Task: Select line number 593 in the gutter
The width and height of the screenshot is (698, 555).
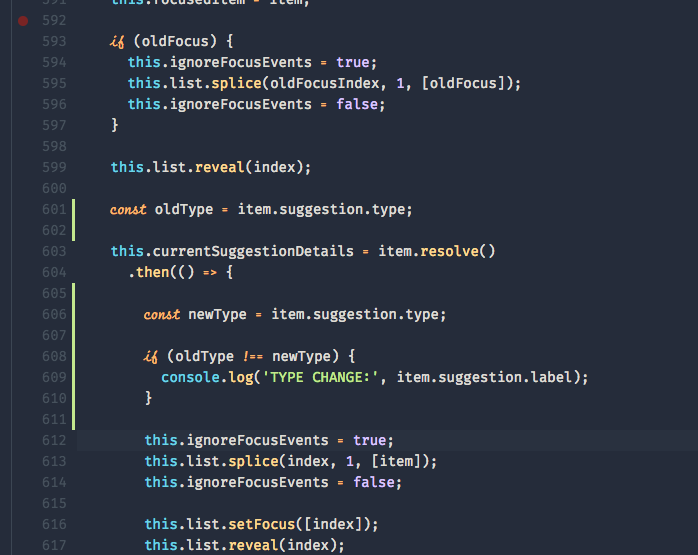Action: (x=54, y=41)
